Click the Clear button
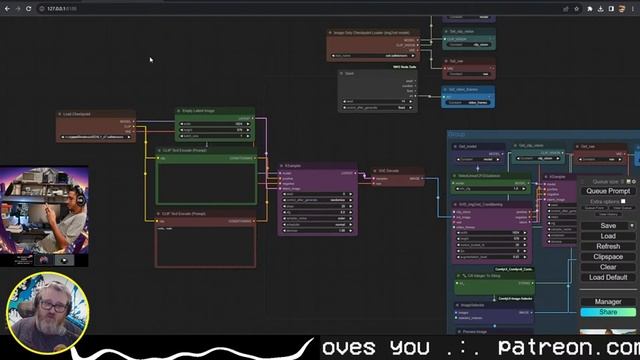 coord(608,267)
